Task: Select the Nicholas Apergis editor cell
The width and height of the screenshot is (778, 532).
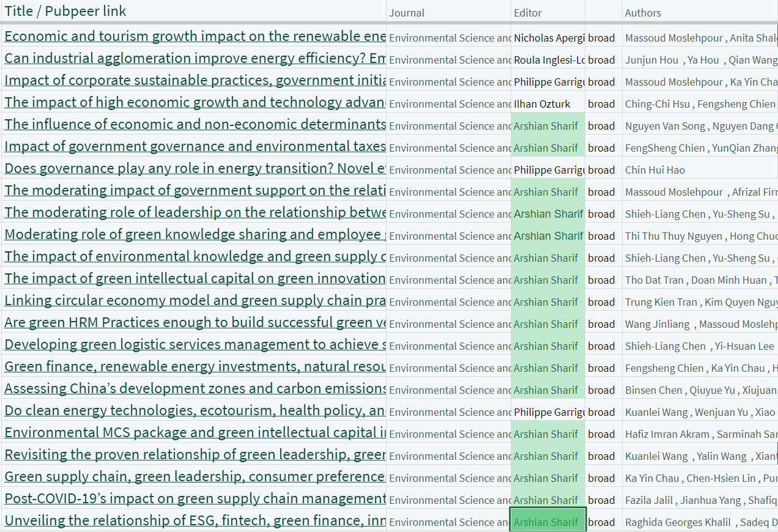Action: click(548, 38)
